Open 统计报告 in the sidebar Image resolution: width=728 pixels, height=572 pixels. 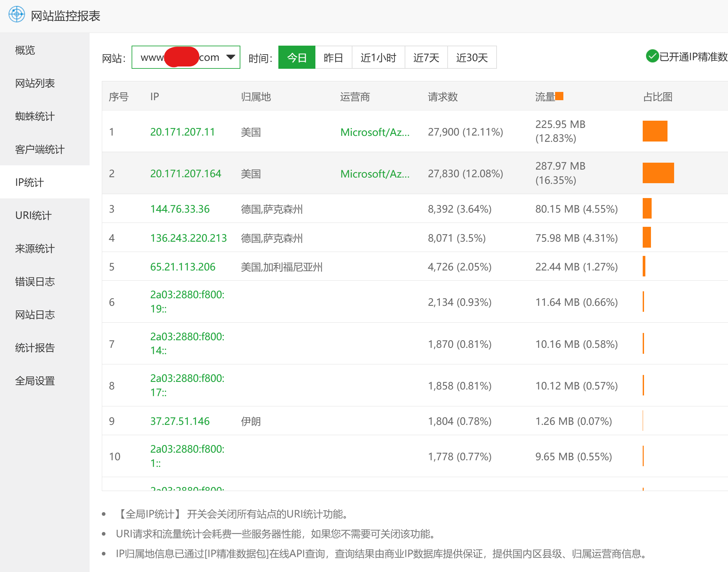click(x=45, y=347)
